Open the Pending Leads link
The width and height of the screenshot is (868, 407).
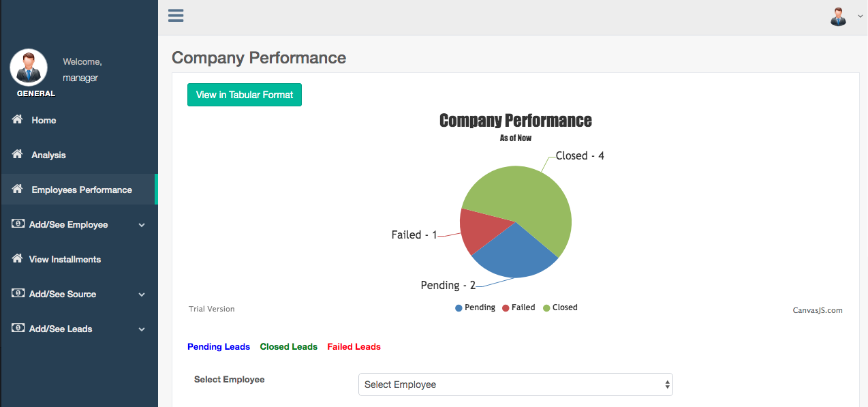click(x=219, y=346)
